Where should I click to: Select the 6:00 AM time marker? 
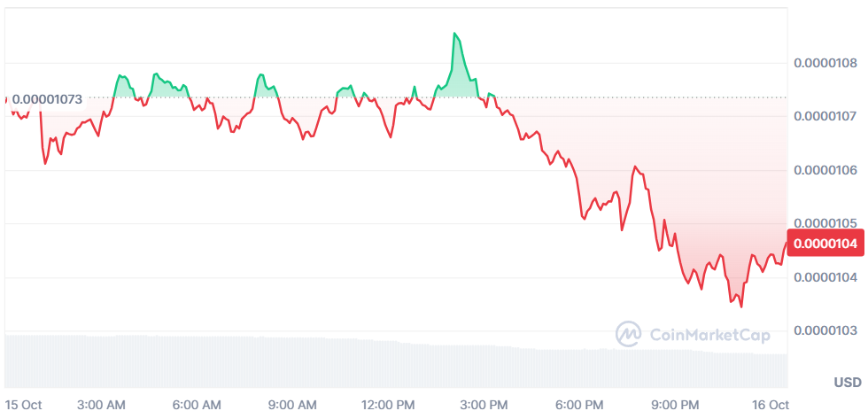[x=196, y=404]
